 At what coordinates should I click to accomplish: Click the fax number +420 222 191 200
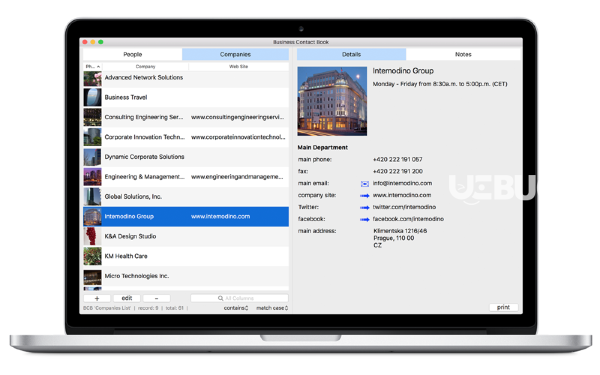(x=398, y=171)
